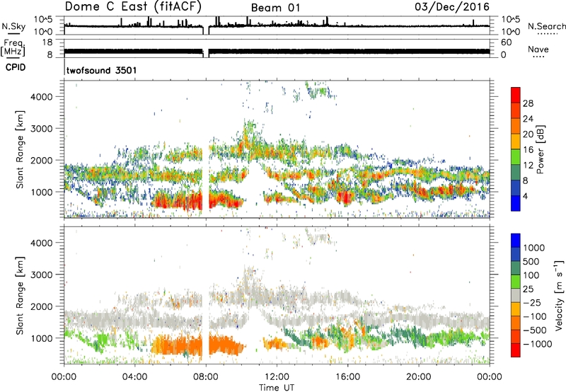
Task: Click the grey -25 to 25 velocity swatch
Action: pos(516,296)
